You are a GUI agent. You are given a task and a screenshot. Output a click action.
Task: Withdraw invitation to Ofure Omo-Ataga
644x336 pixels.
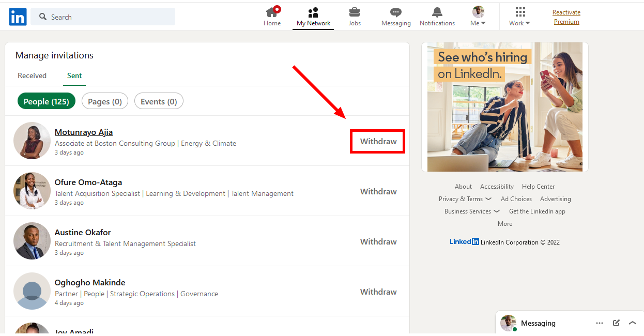pyautogui.click(x=378, y=192)
